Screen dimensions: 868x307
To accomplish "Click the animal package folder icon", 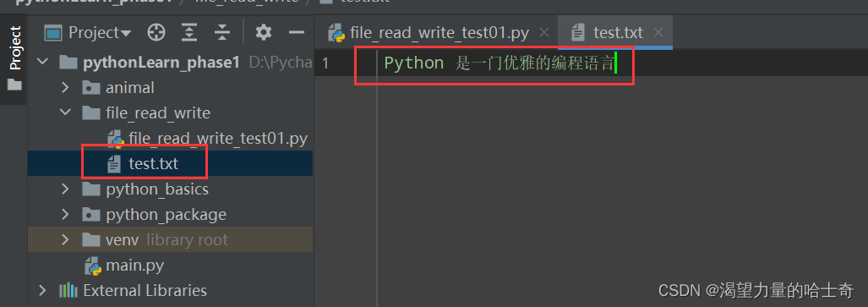I will tap(90, 88).
